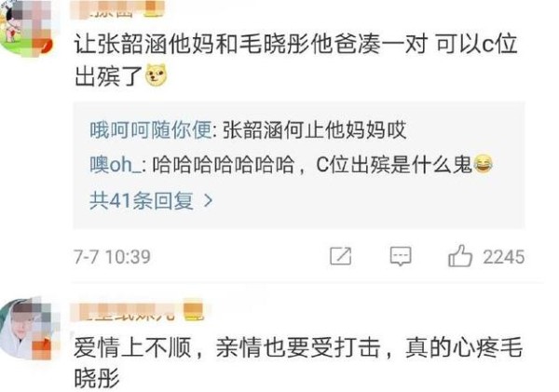The height and width of the screenshot is (392, 559).
Task: Click the laughing-tears emoji in reply
Action: pos(483,164)
